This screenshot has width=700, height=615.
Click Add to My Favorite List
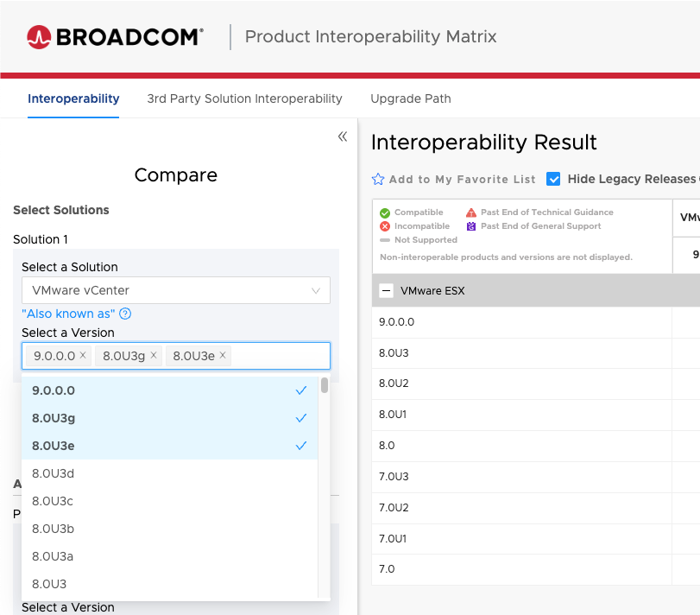[462, 180]
